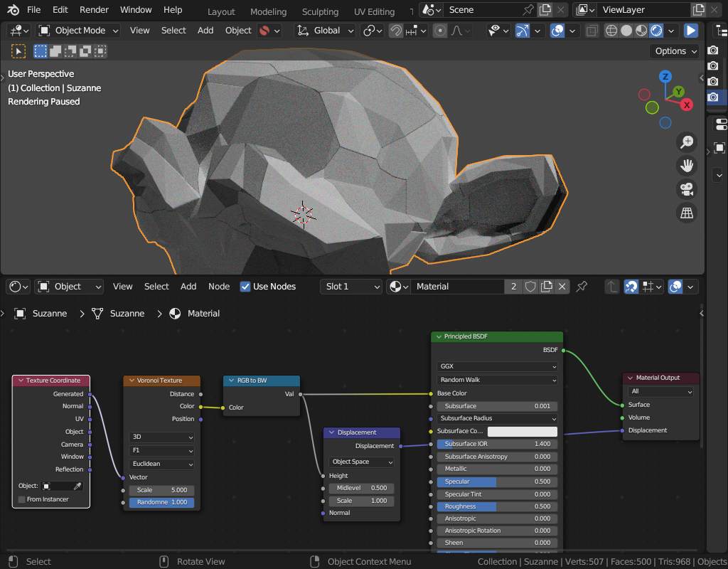This screenshot has width=728, height=569.
Task: Open Random Walk subsurface method dropdown
Action: [x=497, y=380]
